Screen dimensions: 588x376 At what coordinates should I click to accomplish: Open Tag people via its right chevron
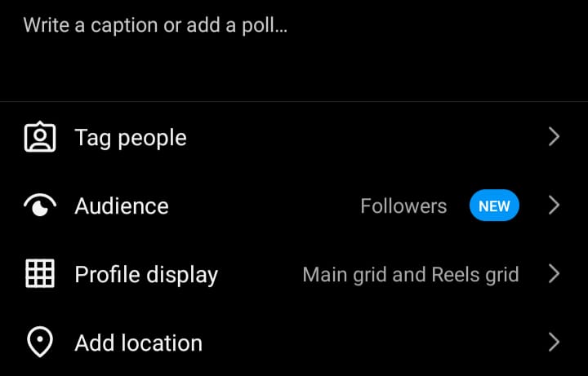[554, 137]
